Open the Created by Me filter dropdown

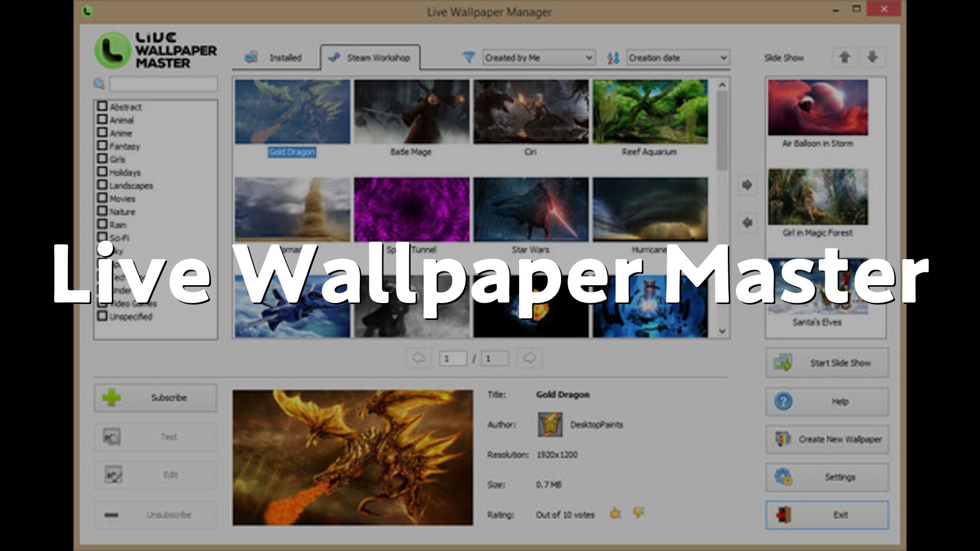[539, 58]
